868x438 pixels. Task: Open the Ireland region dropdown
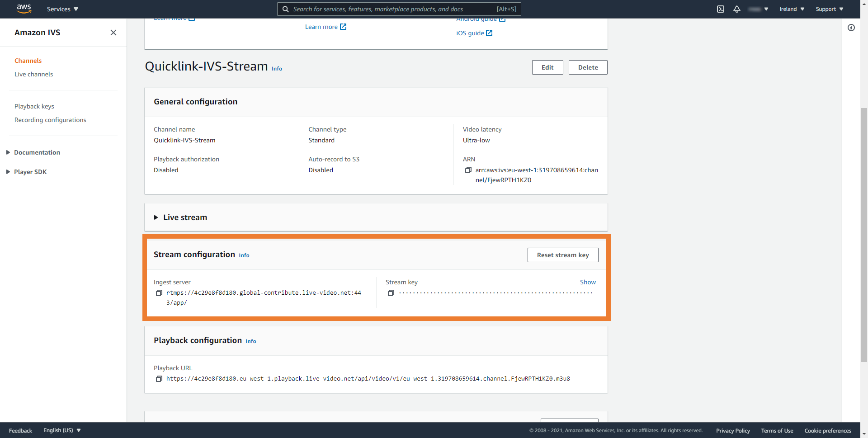792,9
